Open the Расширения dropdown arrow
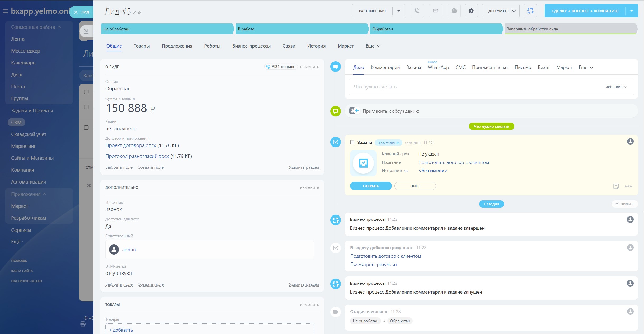Screen dimensions: 644x334 click(399, 11)
